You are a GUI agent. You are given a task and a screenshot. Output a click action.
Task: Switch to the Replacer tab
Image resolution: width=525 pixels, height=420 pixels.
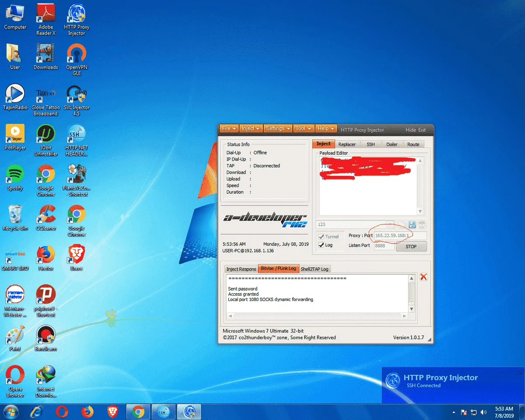pyautogui.click(x=347, y=144)
